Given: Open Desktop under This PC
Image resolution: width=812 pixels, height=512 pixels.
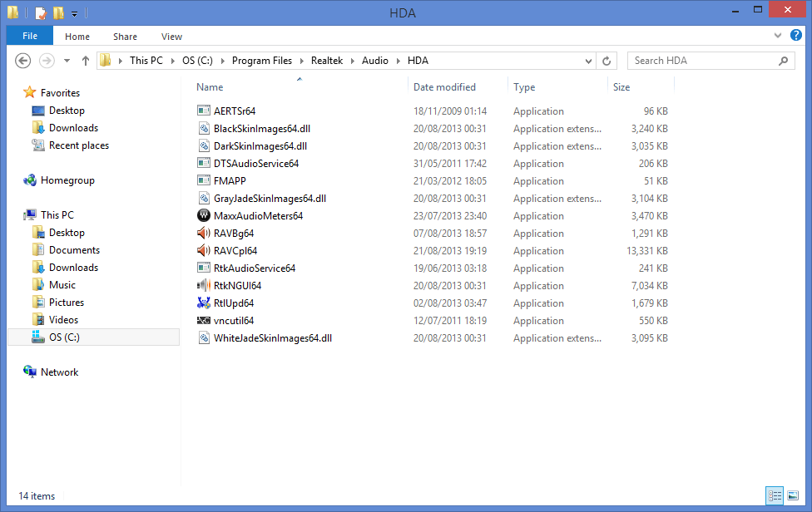Looking at the screenshot, I should 67,232.
